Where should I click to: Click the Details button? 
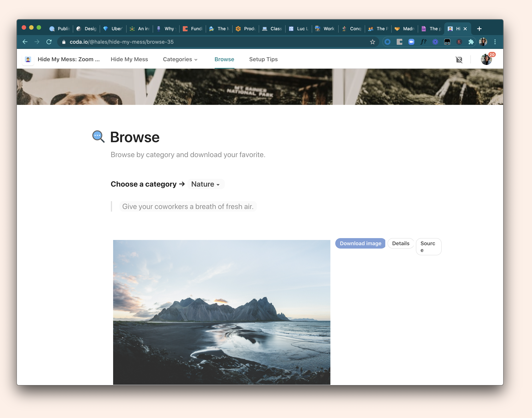click(x=401, y=243)
